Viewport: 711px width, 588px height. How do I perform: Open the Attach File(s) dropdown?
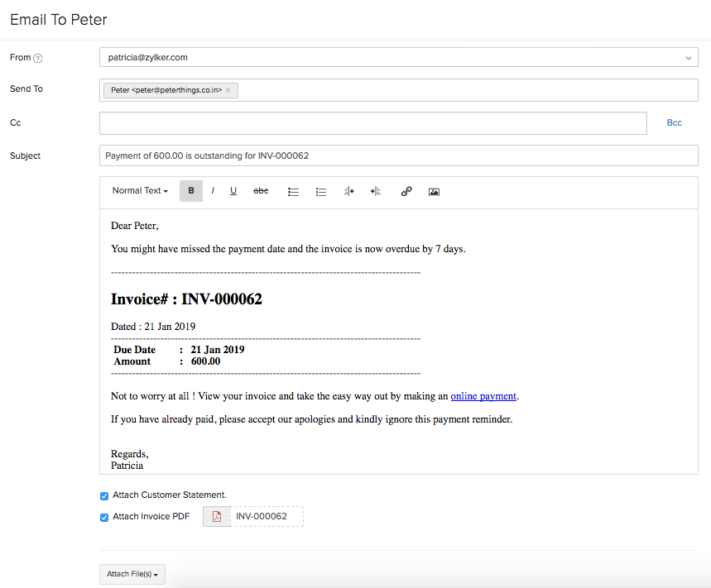pos(132,573)
